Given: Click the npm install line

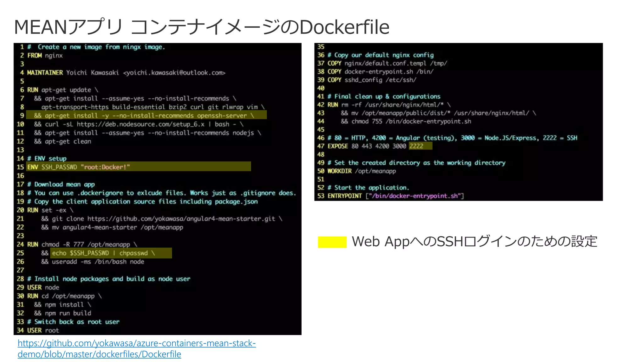Looking at the screenshot, I should coord(63,305).
